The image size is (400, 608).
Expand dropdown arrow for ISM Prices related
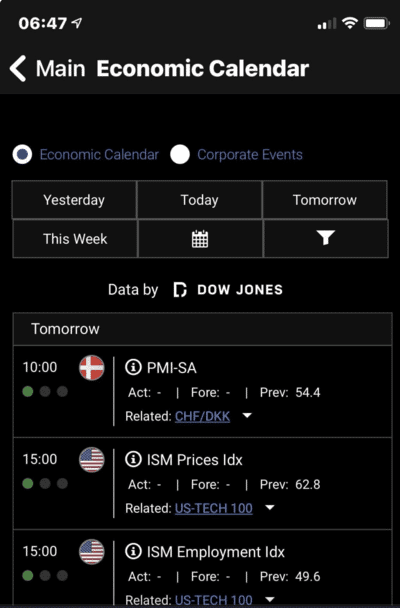tap(270, 508)
